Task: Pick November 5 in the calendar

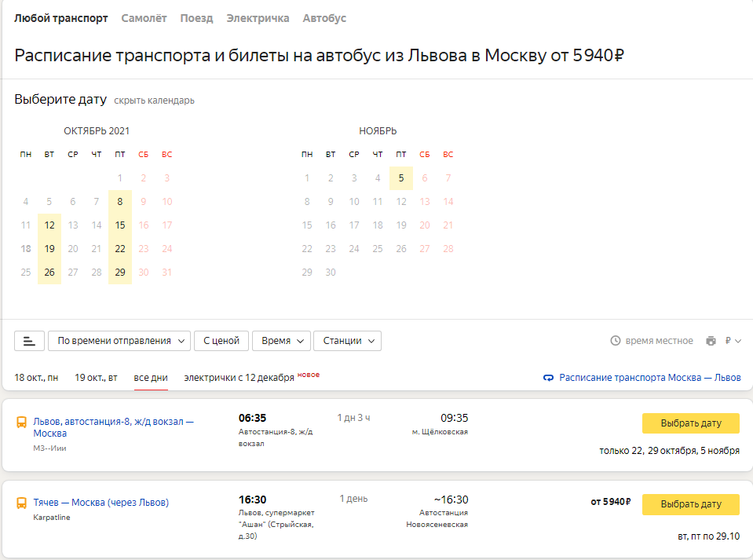Action: point(401,178)
